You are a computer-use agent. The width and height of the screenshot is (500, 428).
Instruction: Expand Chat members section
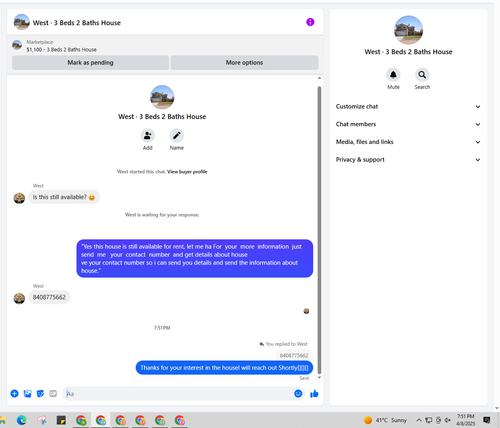pyautogui.click(x=408, y=124)
